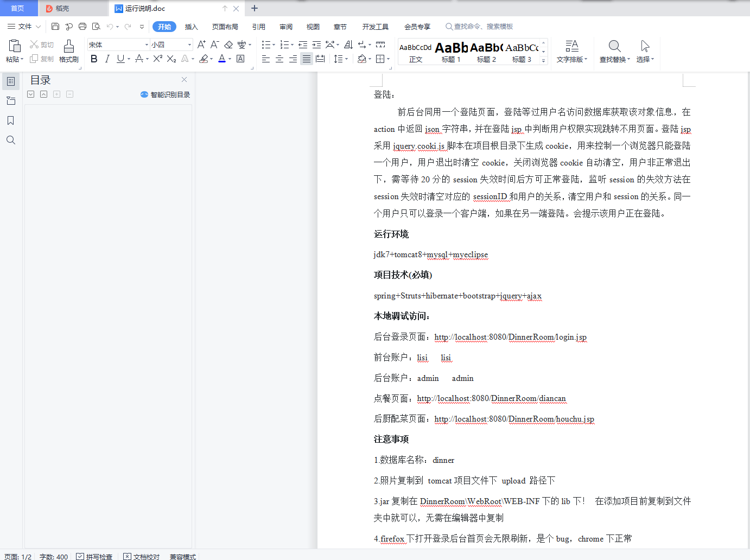The width and height of the screenshot is (750, 560).
Task: Click the decrease indent icon
Action: pyautogui.click(x=303, y=44)
